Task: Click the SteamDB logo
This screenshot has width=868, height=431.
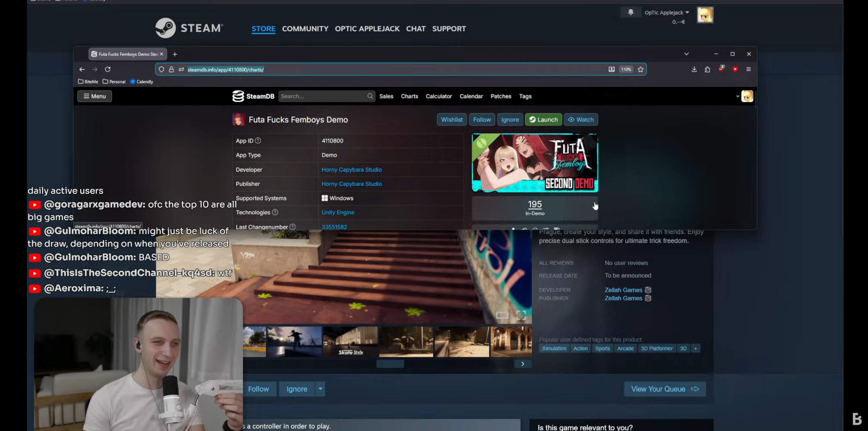Action: tap(253, 96)
